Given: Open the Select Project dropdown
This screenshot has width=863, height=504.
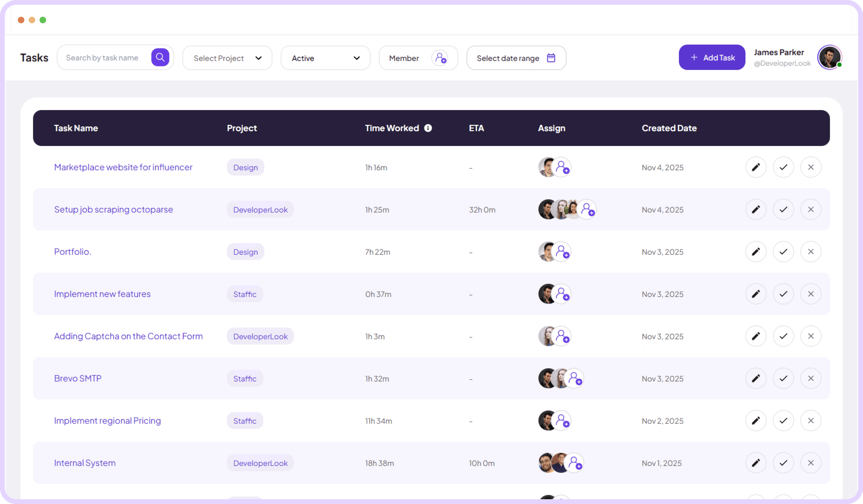Looking at the screenshot, I should tap(227, 58).
